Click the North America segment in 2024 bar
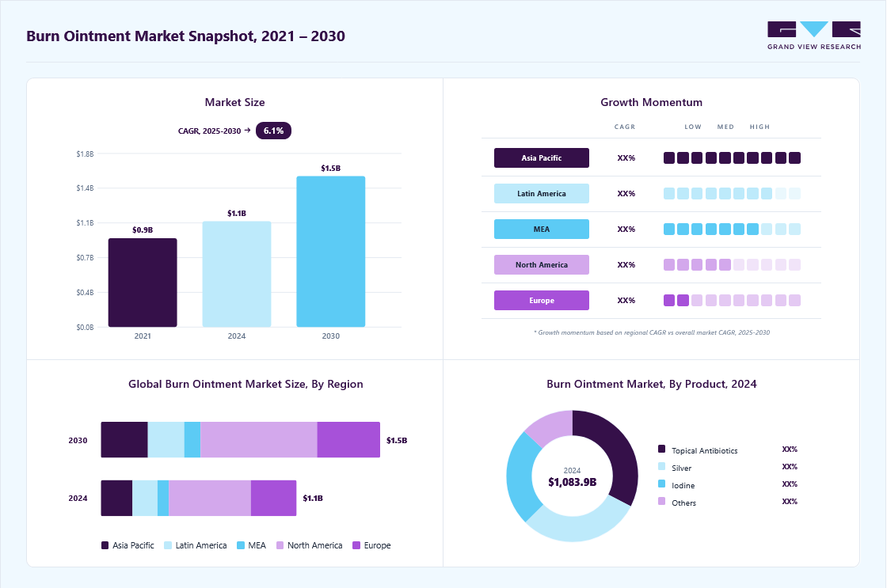The height and width of the screenshot is (588, 887). 210,498
